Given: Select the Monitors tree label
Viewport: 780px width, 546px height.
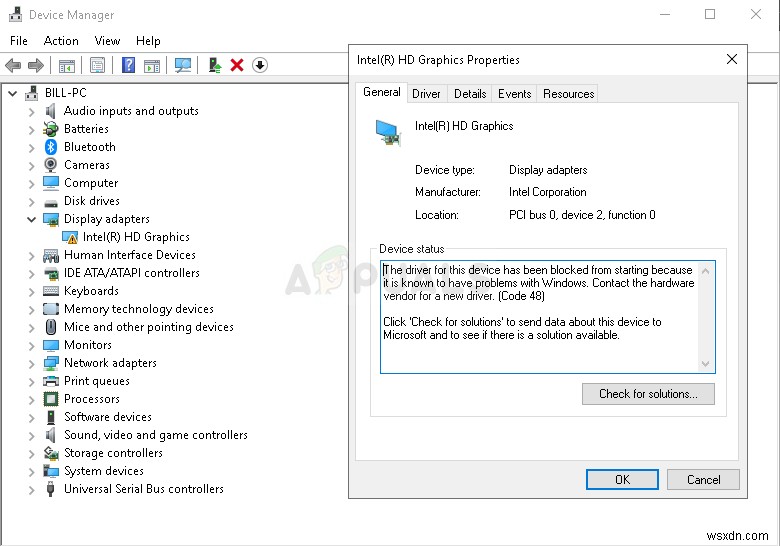Looking at the screenshot, I should 88,345.
